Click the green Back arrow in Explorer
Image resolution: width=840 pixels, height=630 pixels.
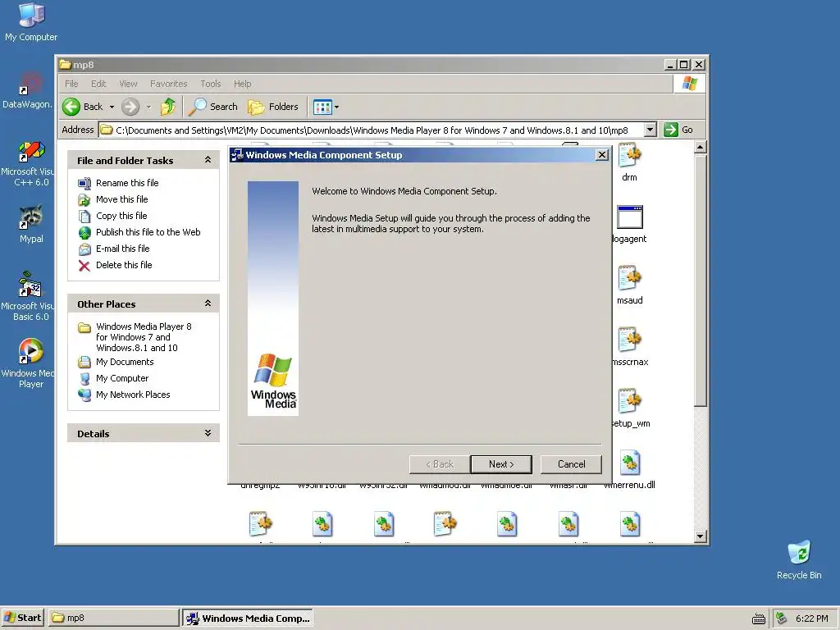(x=71, y=107)
